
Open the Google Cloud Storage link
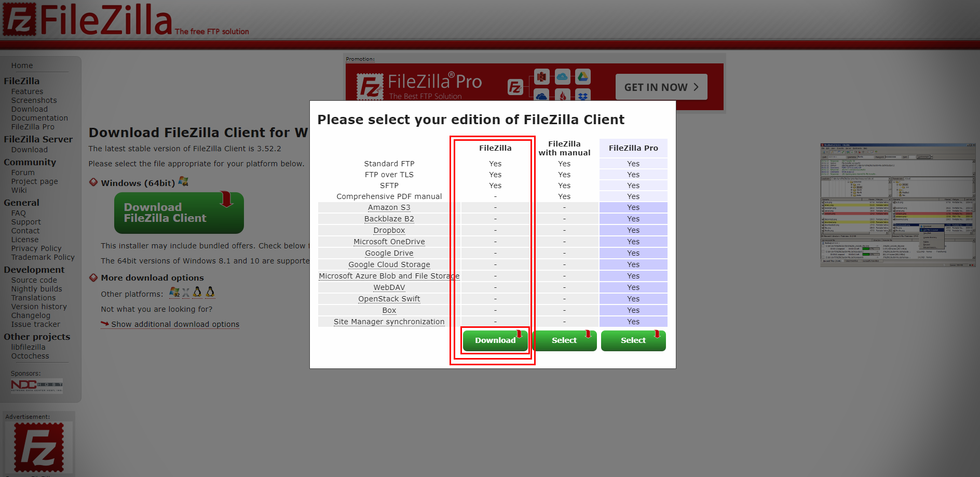389,264
